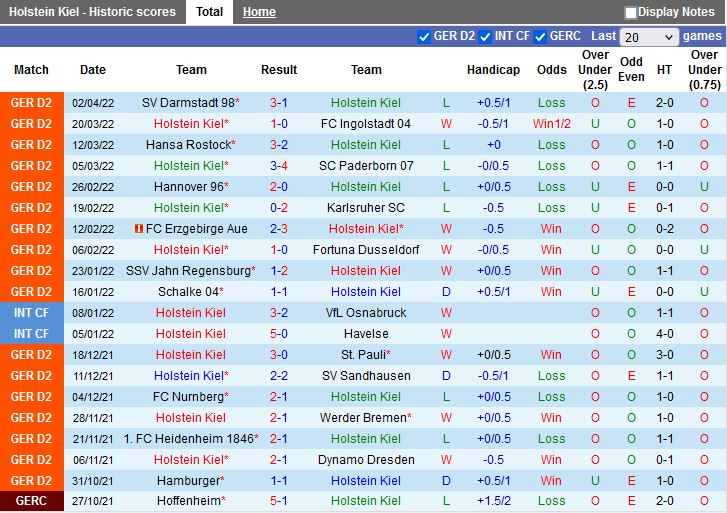The width and height of the screenshot is (727, 513).
Task: Toggle the Display Notes checkbox
Action: pos(630,13)
